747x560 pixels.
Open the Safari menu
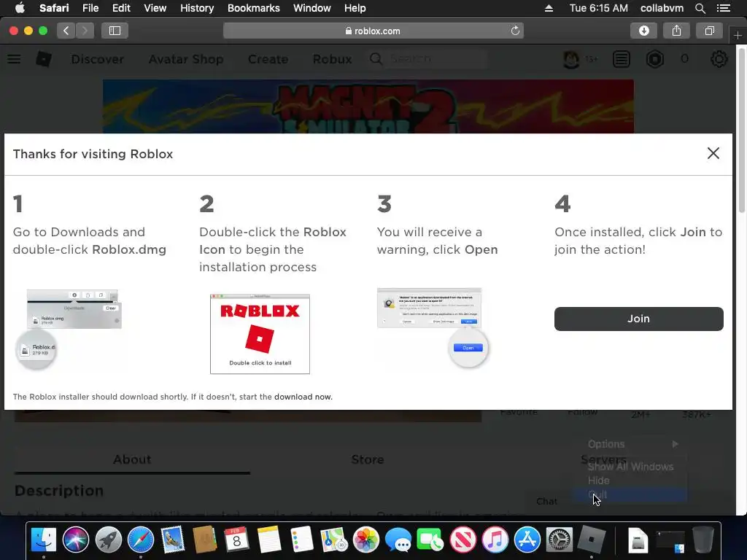pyautogui.click(x=54, y=8)
